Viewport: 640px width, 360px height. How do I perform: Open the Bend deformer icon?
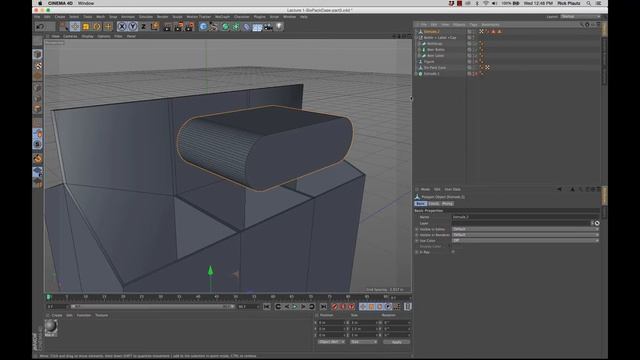point(246,27)
